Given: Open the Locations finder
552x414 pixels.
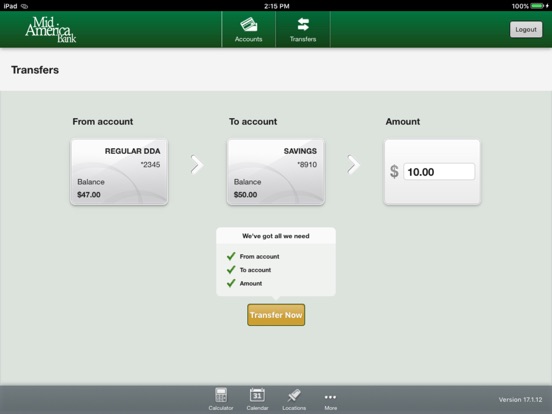Looking at the screenshot, I should (294, 399).
